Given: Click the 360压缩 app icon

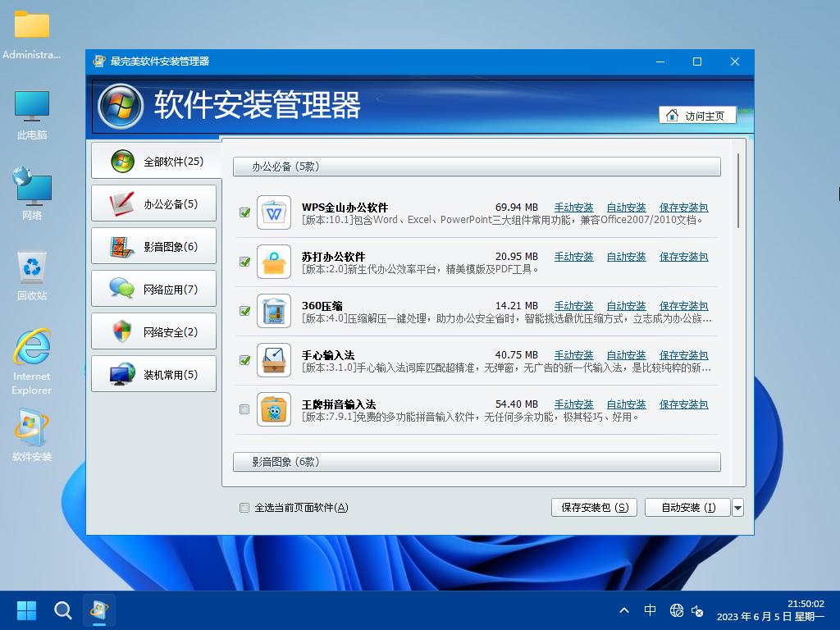Looking at the screenshot, I should pos(274,311).
